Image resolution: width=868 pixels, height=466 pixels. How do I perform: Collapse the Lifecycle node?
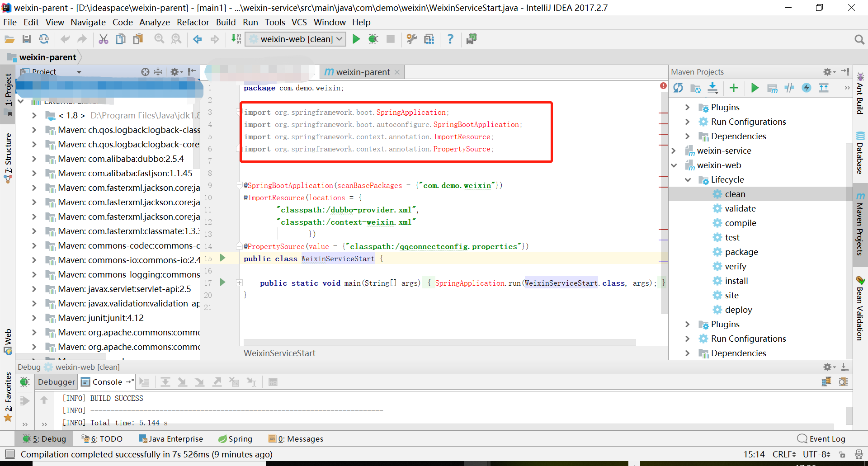(x=688, y=179)
